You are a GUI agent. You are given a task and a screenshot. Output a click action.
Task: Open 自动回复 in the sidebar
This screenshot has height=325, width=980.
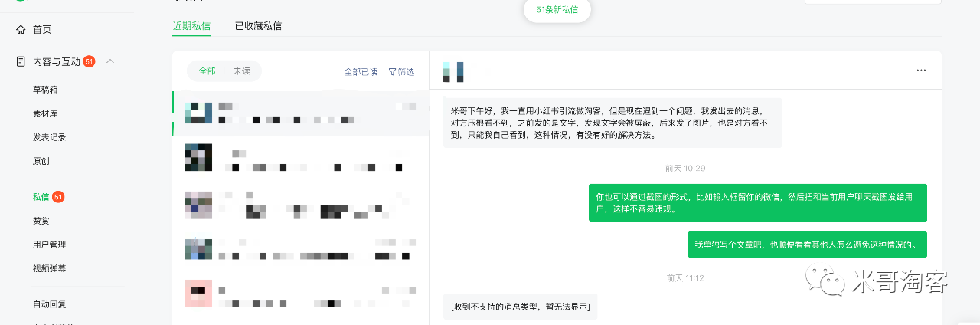(x=49, y=304)
